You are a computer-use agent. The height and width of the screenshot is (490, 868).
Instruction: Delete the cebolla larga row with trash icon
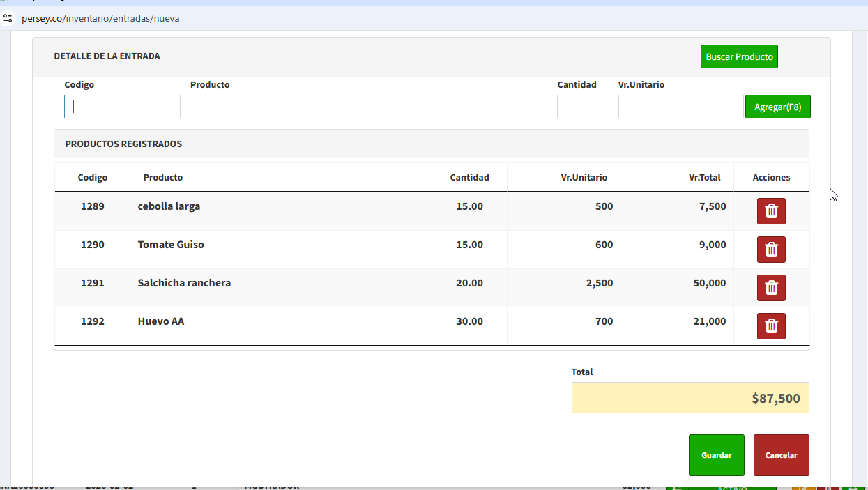pos(771,211)
